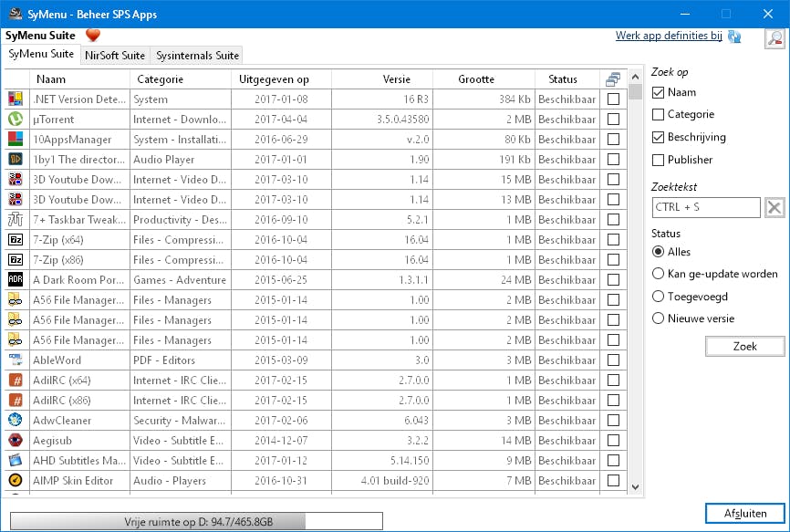The height and width of the screenshot is (532, 790).
Task: Tick the checkbox for AdwCleaner row
Action: [x=613, y=420]
